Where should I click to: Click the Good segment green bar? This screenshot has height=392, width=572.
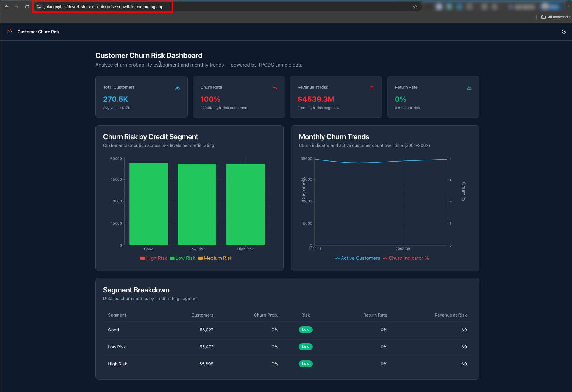click(x=149, y=204)
